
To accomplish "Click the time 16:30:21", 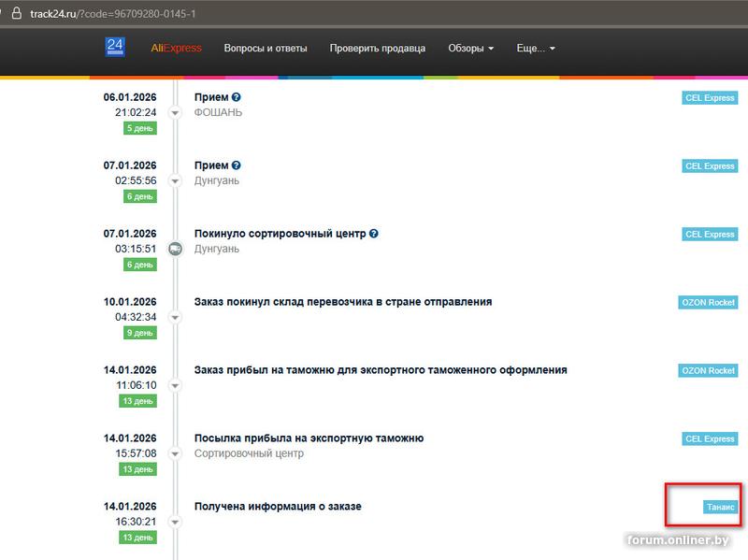I will point(136,522).
